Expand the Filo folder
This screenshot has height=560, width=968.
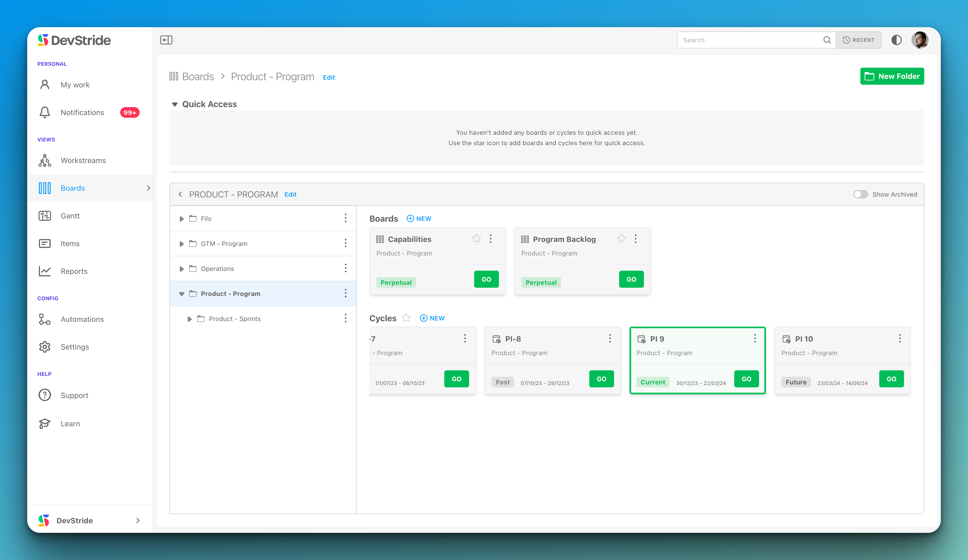182,219
